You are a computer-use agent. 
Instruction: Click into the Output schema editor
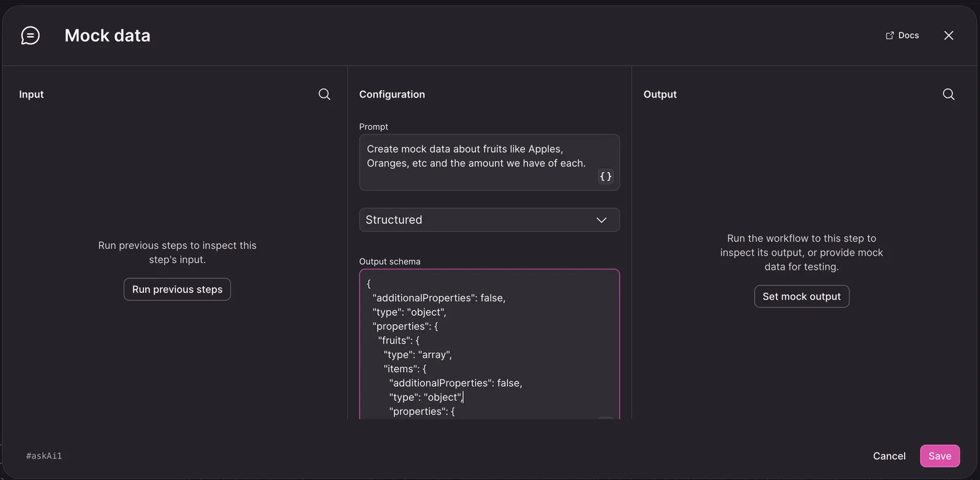click(x=489, y=345)
